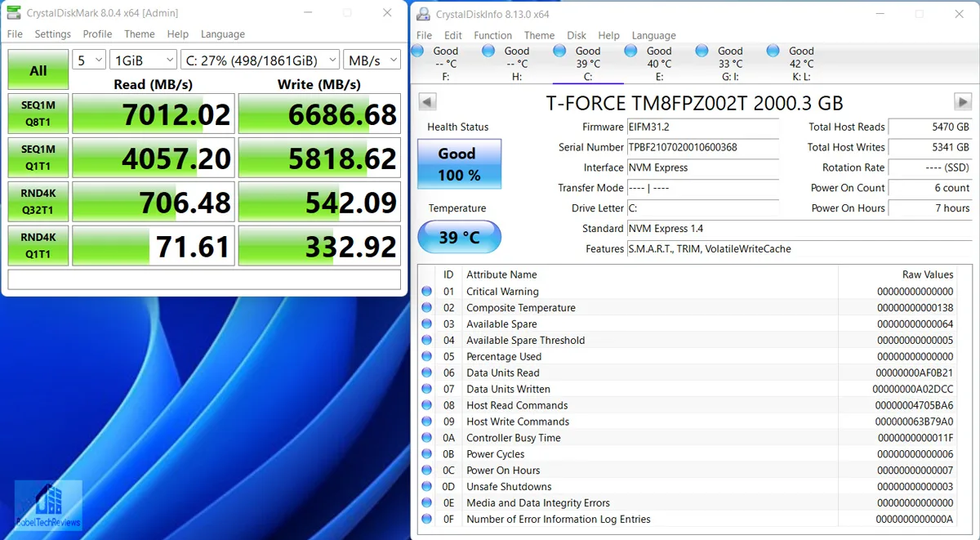
Task: Click the status orb for Percentage Used
Action: pyautogui.click(x=427, y=356)
